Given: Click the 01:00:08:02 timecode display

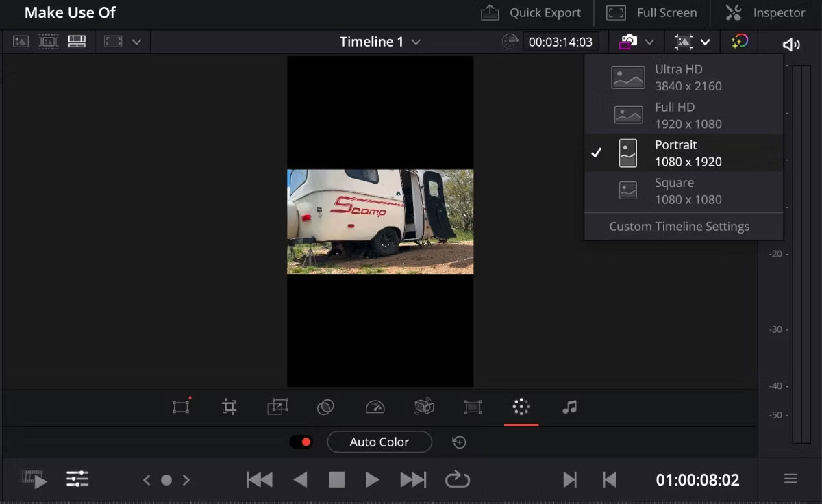Looking at the screenshot, I should [x=697, y=480].
